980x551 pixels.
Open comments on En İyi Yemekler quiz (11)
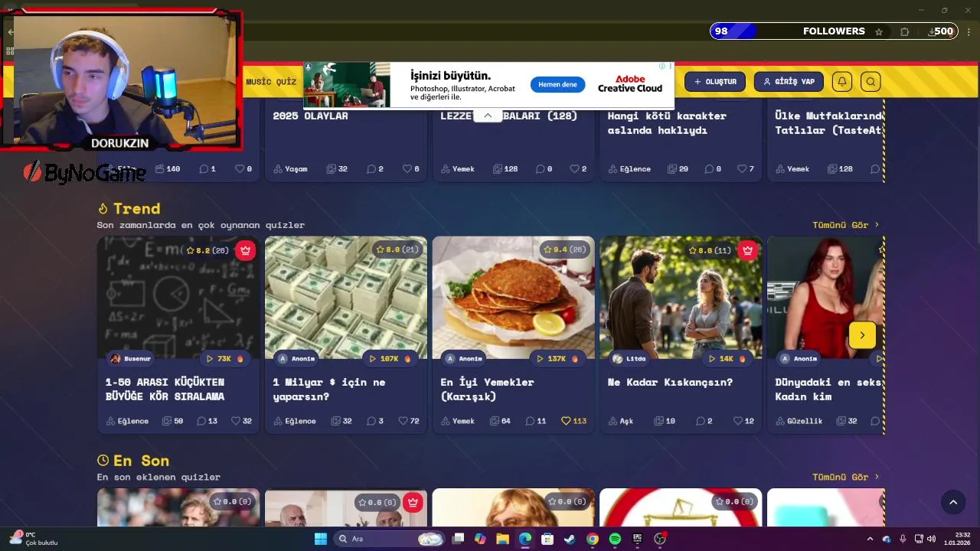pyautogui.click(x=536, y=421)
